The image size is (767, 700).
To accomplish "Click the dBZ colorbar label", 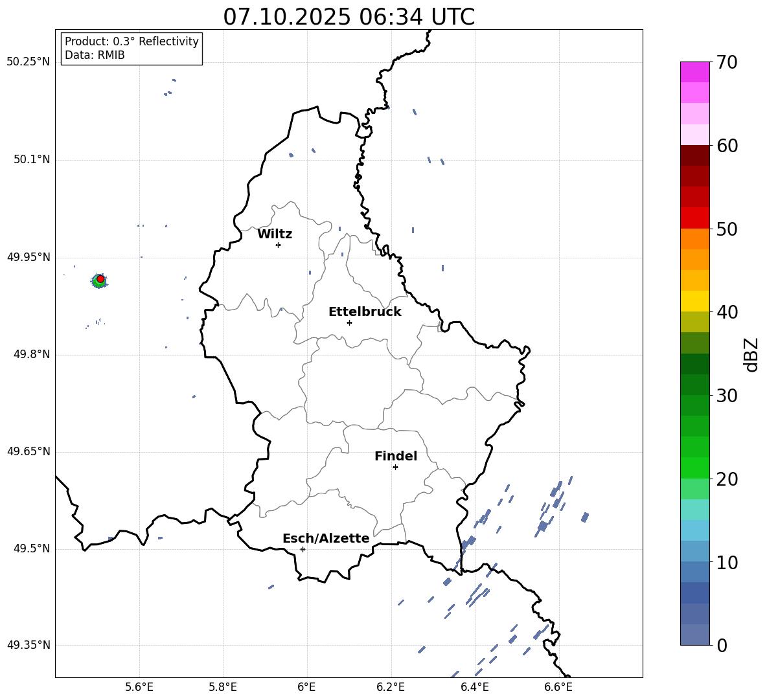I will coord(751,354).
